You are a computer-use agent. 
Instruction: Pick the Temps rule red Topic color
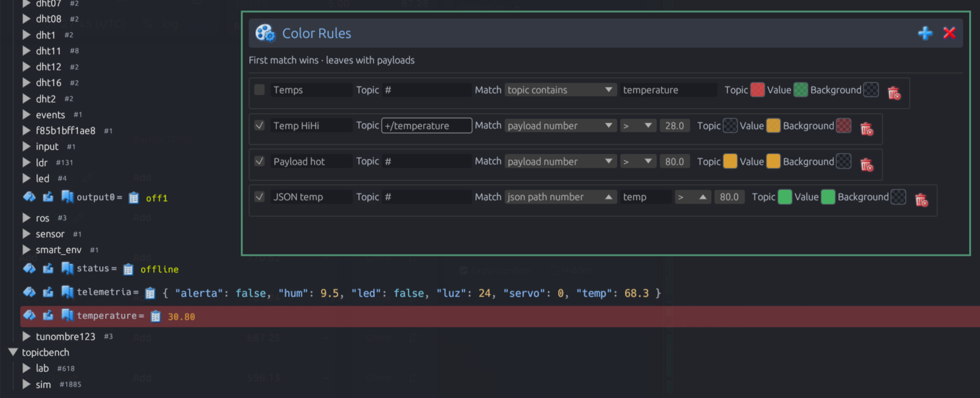tap(757, 90)
